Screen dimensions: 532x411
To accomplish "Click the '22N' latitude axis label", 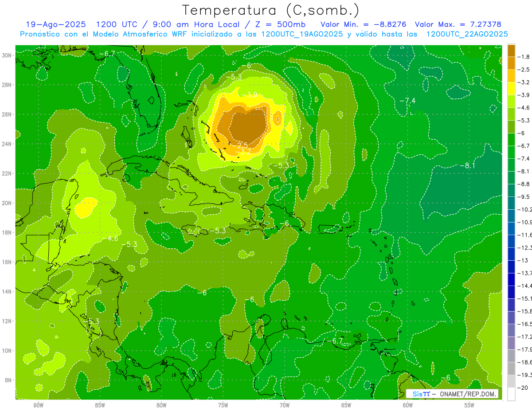I will point(7,173).
